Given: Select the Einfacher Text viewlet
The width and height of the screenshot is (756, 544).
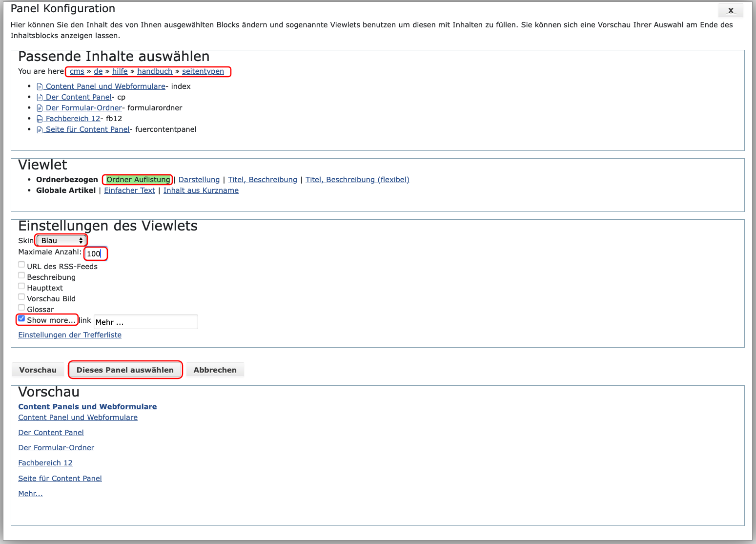Looking at the screenshot, I should pos(129,190).
